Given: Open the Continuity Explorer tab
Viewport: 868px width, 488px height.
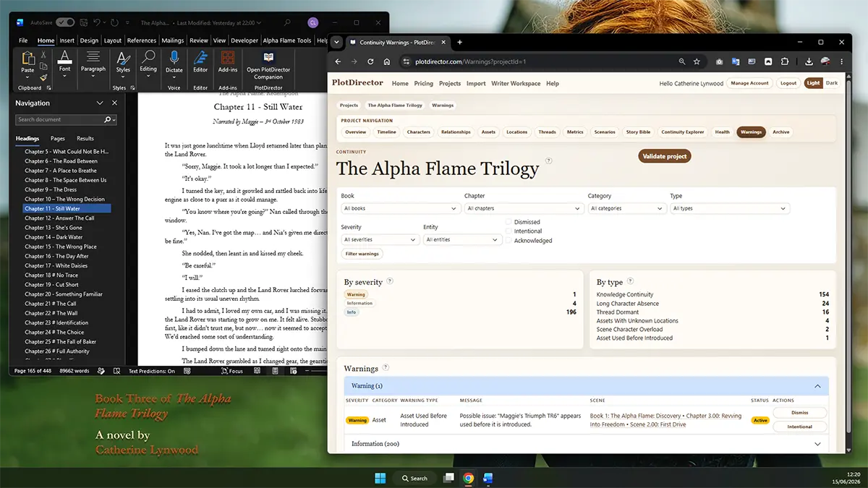Looking at the screenshot, I should coord(683,132).
